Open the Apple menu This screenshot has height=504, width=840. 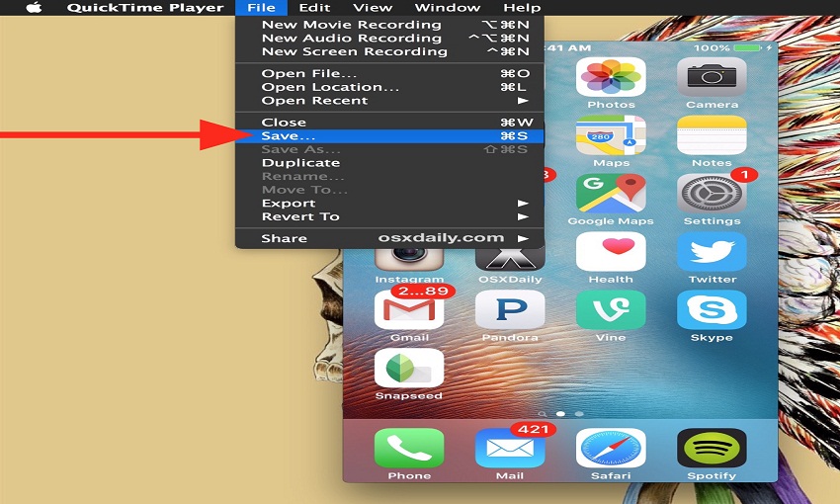pyautogui.click(x=34, y=8)
